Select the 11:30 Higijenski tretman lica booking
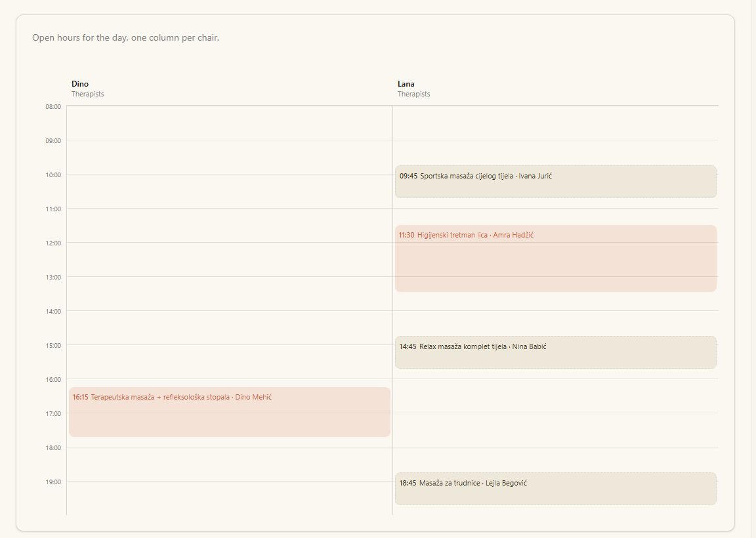This screenshot has width=756, height=538. click(555, 259)
